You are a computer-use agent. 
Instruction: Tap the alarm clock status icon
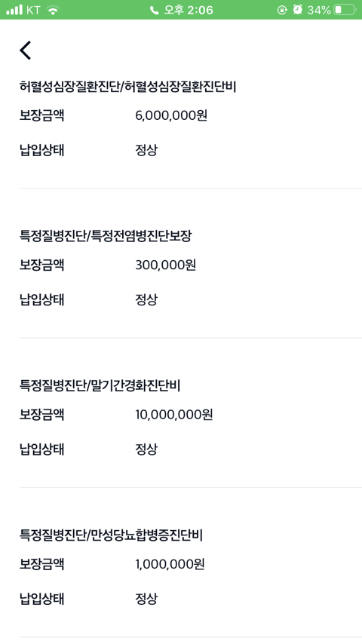tap(297, 10)
